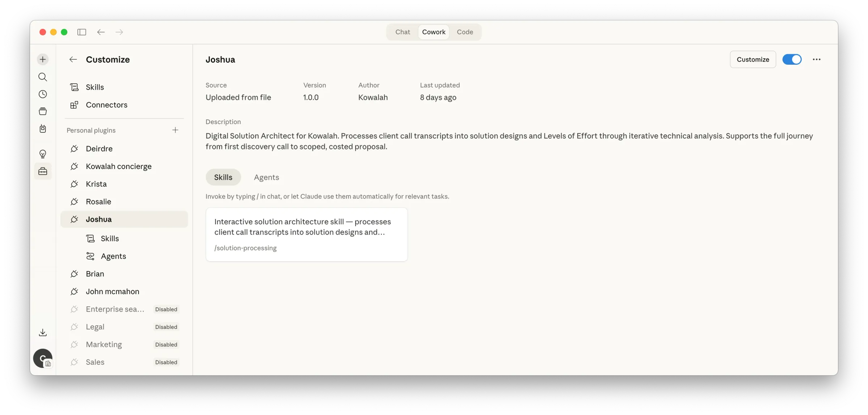The width and height of the screenshot is (868, 415).
Task: Select the tasks icon in the sidebar
Action: (x=43, y=128)
